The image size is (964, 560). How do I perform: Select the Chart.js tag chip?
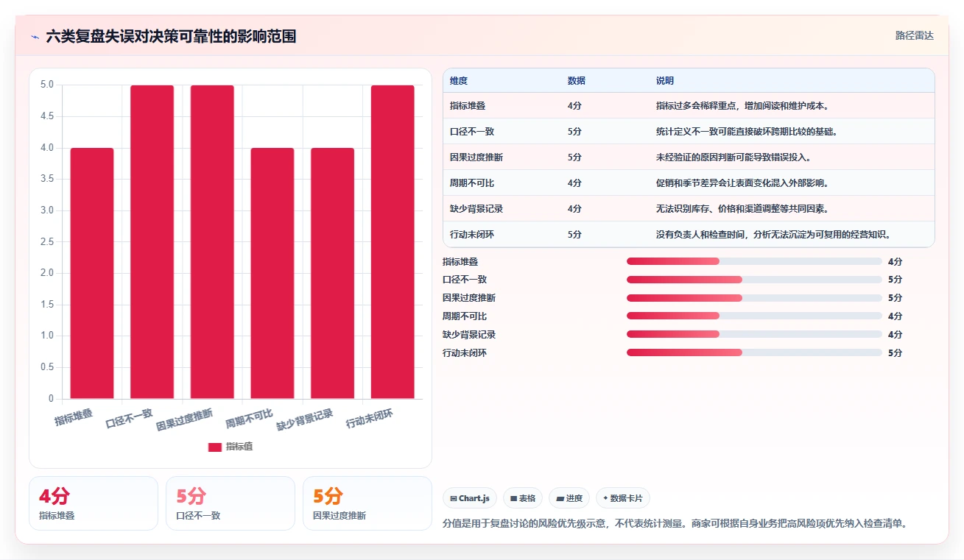pyautogui.click(x=470, y=498)
